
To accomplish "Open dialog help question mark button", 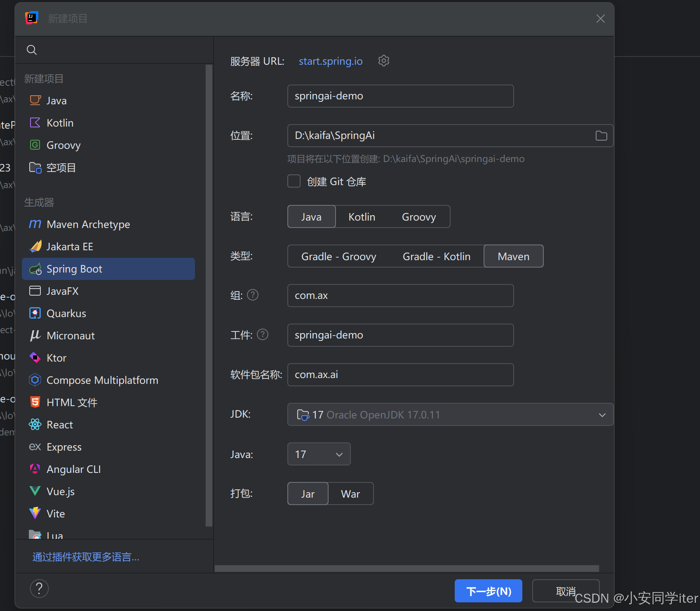I will point(39,589).
